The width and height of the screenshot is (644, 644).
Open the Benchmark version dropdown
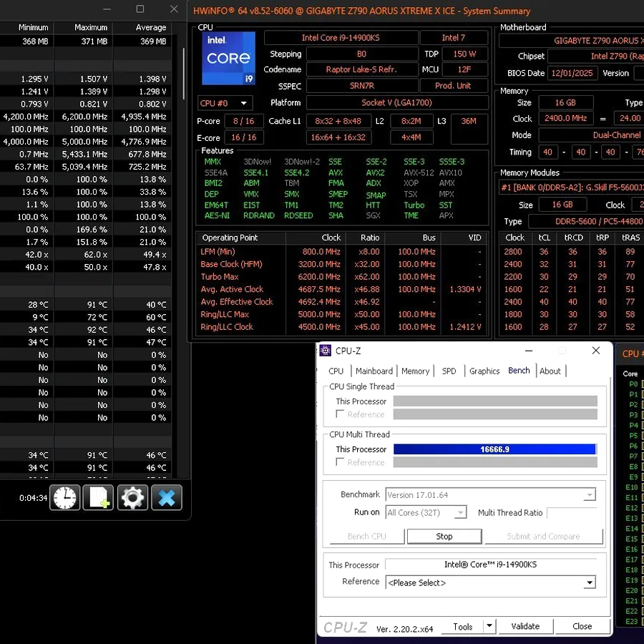[490, 495]
